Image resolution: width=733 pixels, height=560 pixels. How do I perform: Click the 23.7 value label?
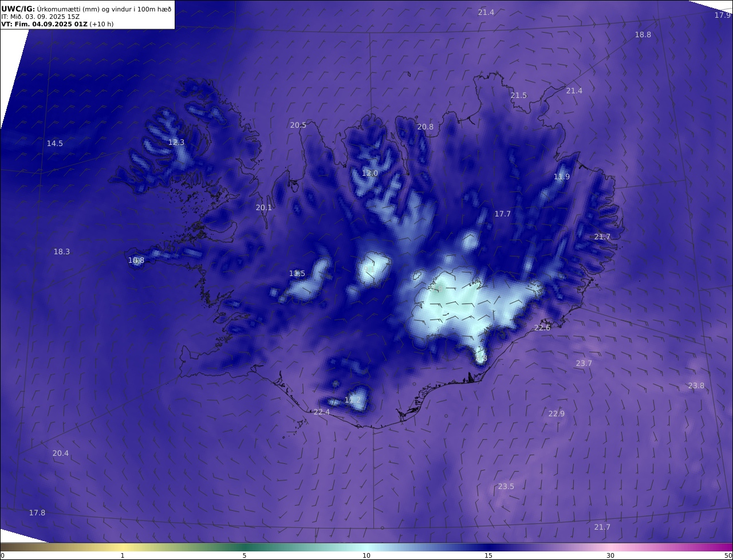click(x=584, y=364)
